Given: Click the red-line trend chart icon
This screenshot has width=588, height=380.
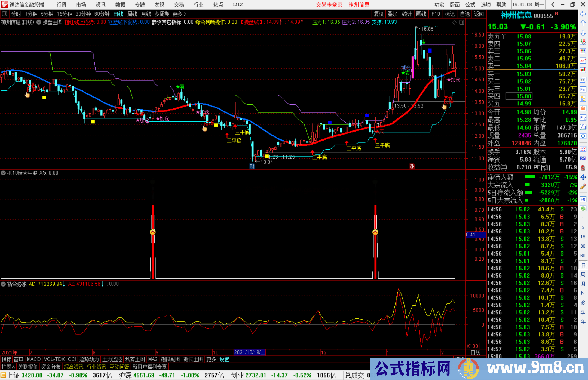Looking at the screenshot, I should 583,61.
